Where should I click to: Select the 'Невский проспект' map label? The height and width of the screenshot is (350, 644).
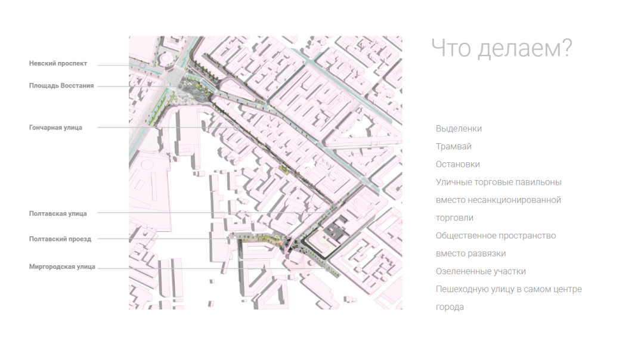point(58,63)
